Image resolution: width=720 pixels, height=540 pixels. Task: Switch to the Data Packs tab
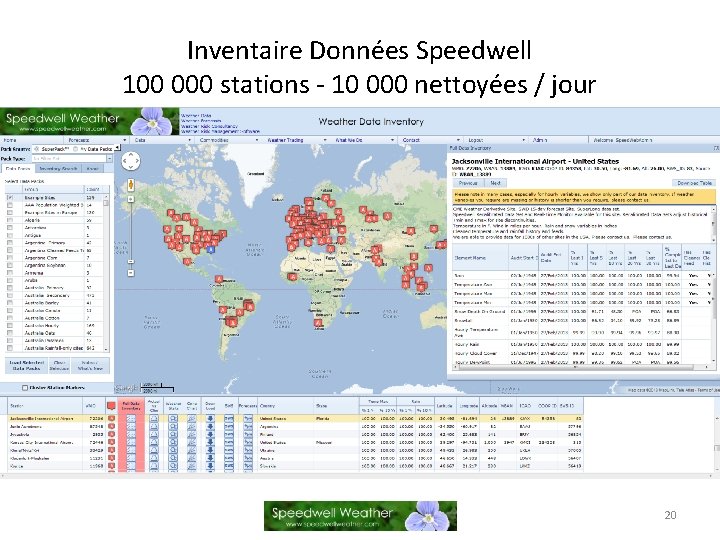coord(18,169)
